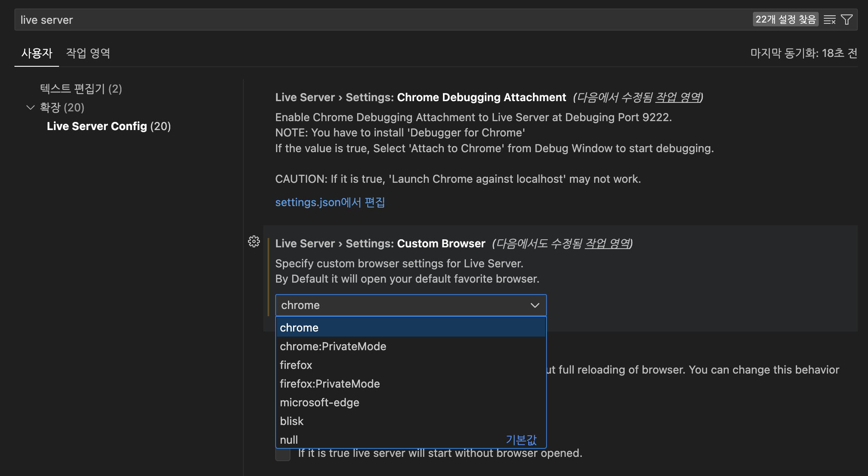The width and height of the screenshot is (868, 476).
Task: Select chrome:PrivateMode from the list
Action: pyautogui.click(x=333, y=346)
